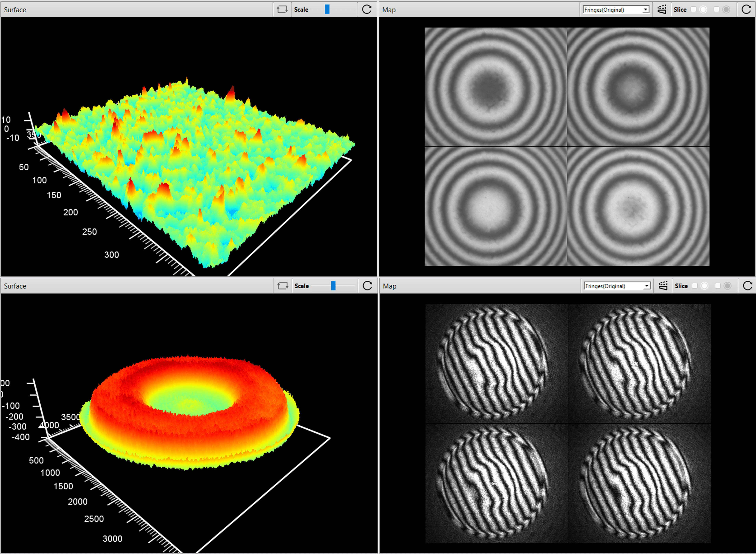Click the profile icon in striped-fringe Map toolbar
This screenshot has width=756, height=554.
click(663, 286)
